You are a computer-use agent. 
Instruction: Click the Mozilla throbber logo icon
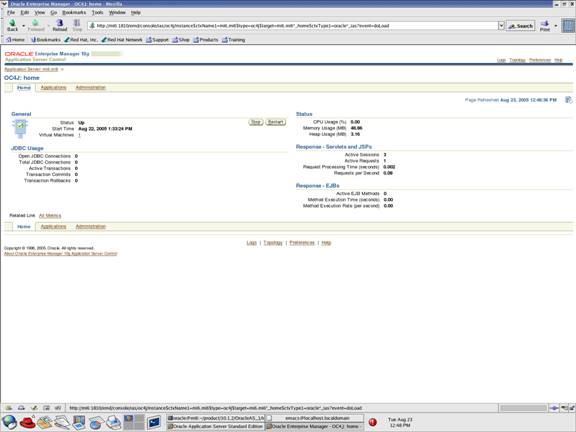[568, 26]
